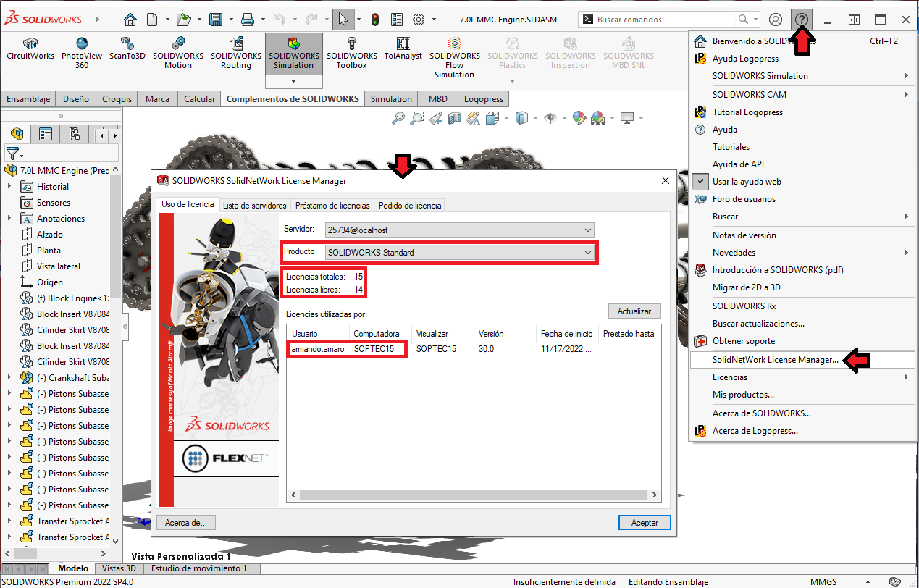Click the Section View icon

tap(455, 118)
